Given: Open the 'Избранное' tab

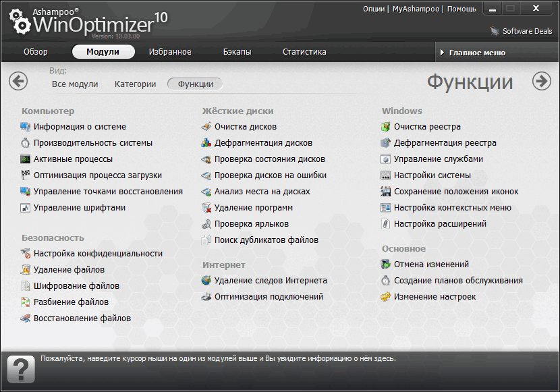Looking at the screenshot, I should 170,52.
